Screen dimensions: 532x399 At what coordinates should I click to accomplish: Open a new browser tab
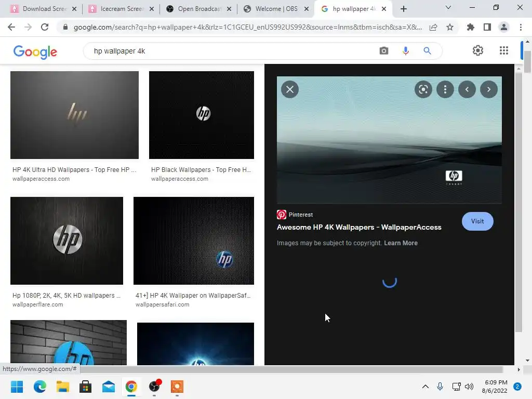coord(403,9)
